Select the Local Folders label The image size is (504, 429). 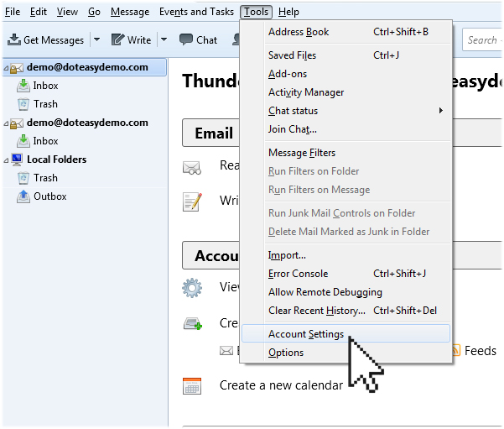click(x=56, y=160)
